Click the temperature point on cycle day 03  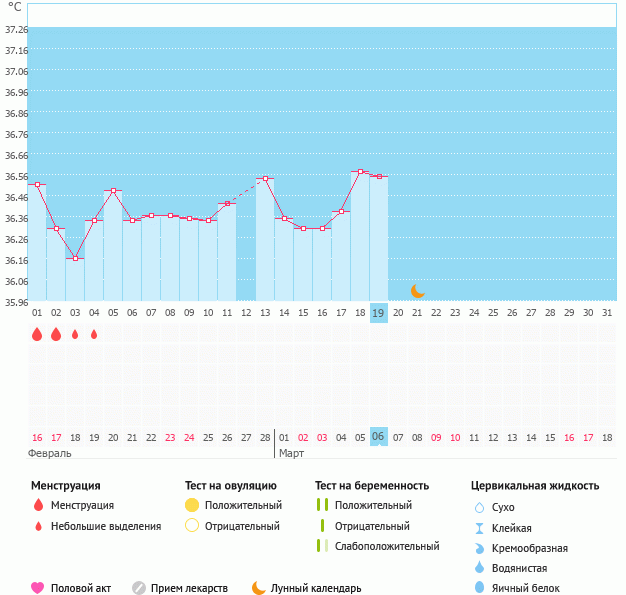point(75,258)
